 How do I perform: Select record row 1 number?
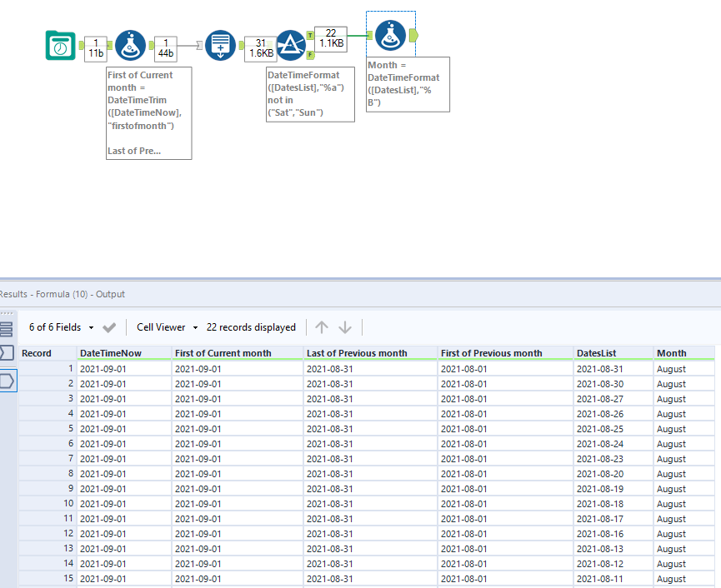click(48, 369)
